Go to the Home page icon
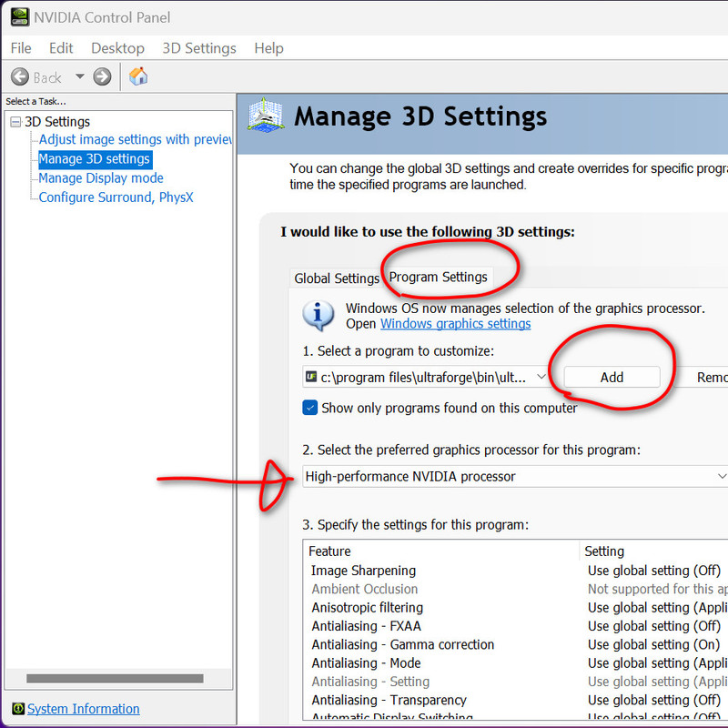This screenshot has height=728, width=728. click(x=138, y=76)
